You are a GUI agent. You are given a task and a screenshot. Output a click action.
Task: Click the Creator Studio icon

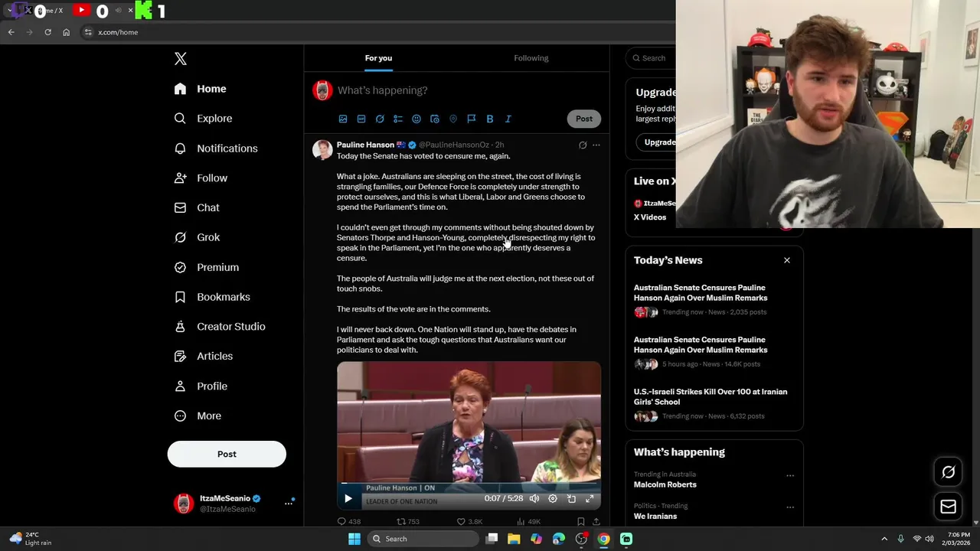pos(180,327)
